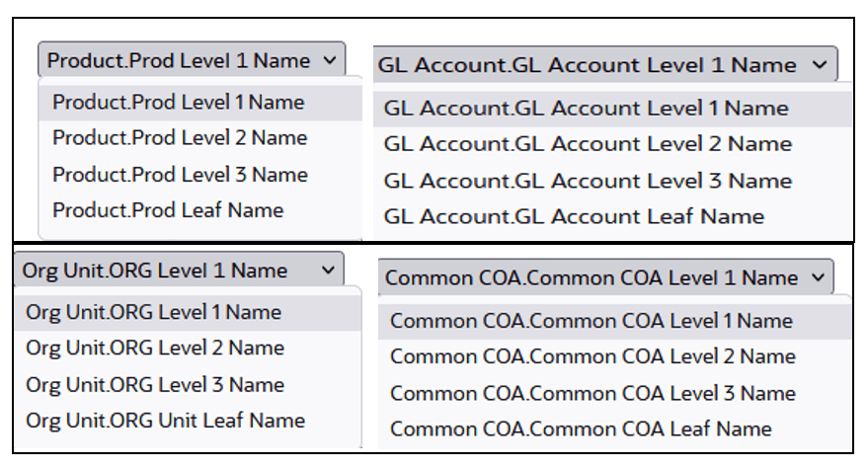Select Common COA Level 1 Name option
The image size is (868, 468).
click(615, 322)
